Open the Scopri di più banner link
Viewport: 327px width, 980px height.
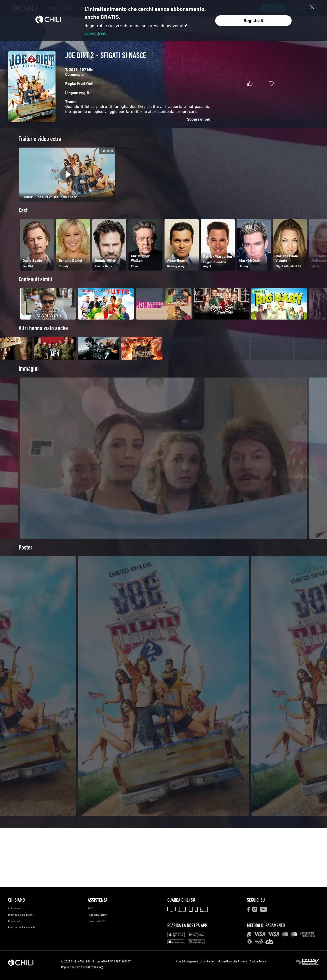(95, 33)
